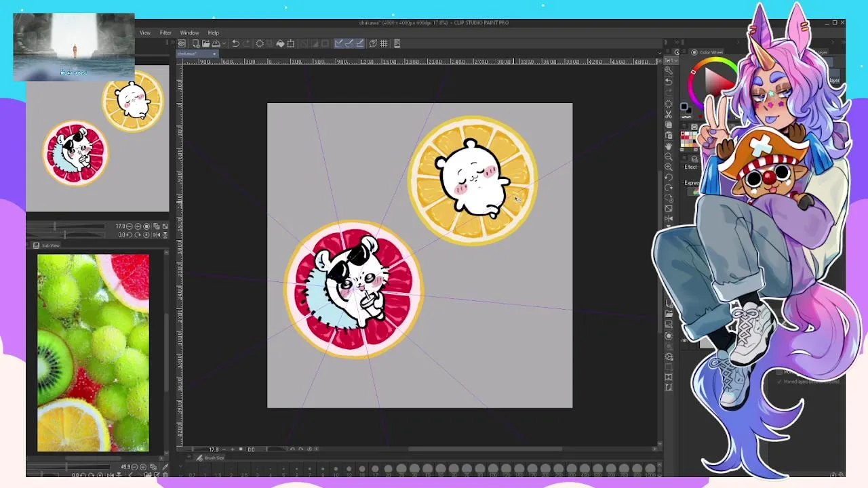This screenshot has width=868, height=488.
Task: Select the largest brush size preset 1000
Action: pyautogui.click(x=650, y=468)
